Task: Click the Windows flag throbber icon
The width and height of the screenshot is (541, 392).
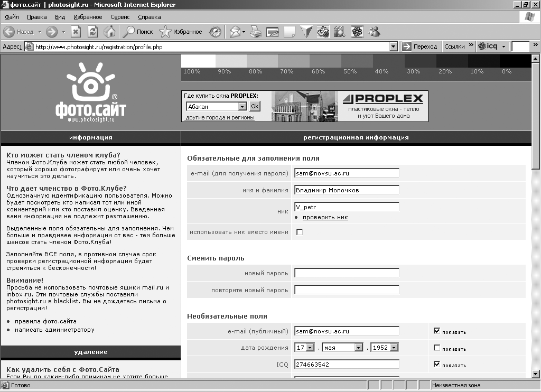Action: (x=529, y=16)
